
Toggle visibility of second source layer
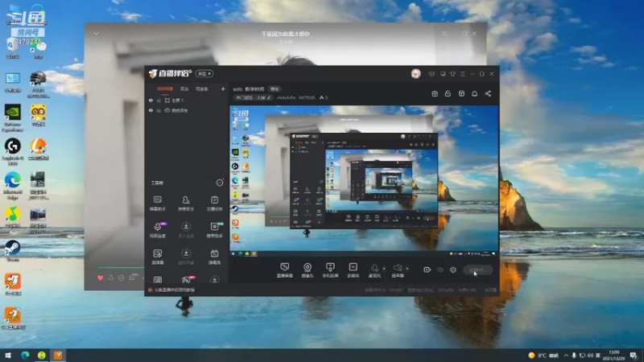coord(151,110)
